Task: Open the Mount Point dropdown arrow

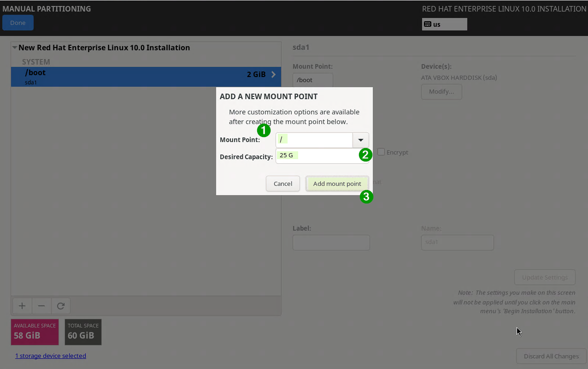Action: 361,140
